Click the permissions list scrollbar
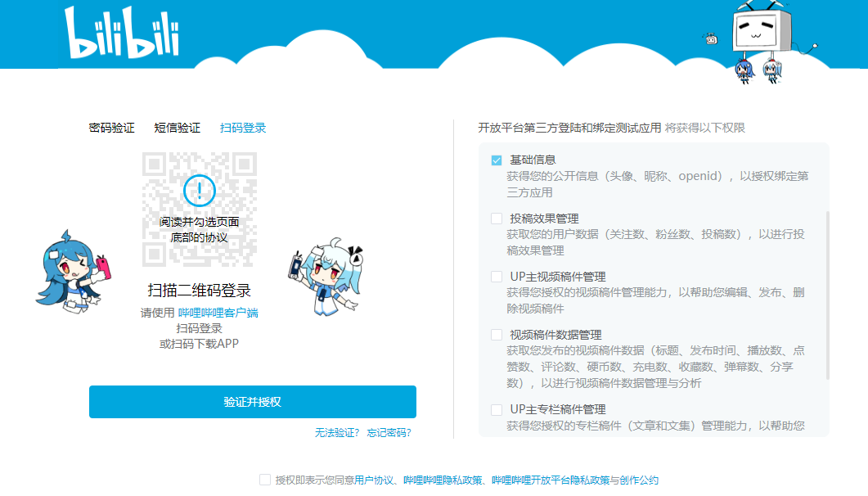The image size is (868, 496). [828, 295]
